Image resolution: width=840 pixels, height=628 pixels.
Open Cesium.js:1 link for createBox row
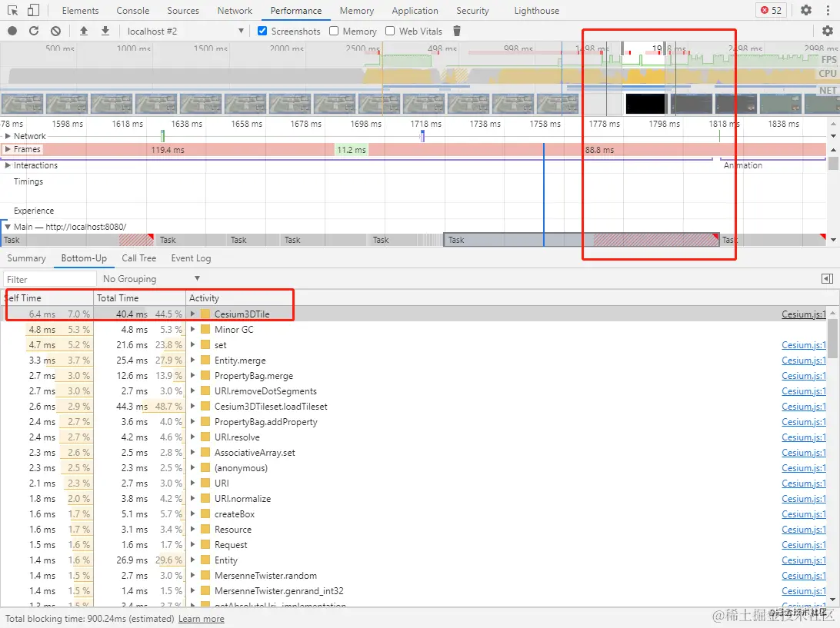[804, 514]
